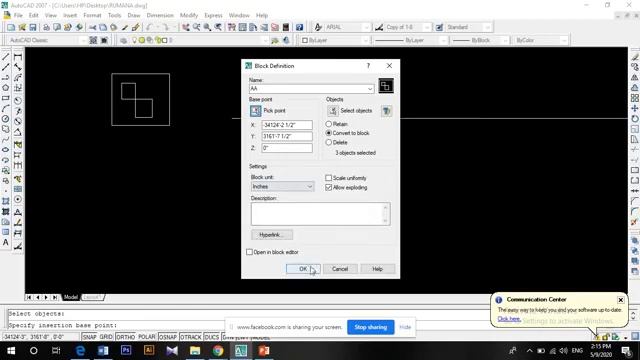Select the Revision Cloud tool

[x=6, y=129]
